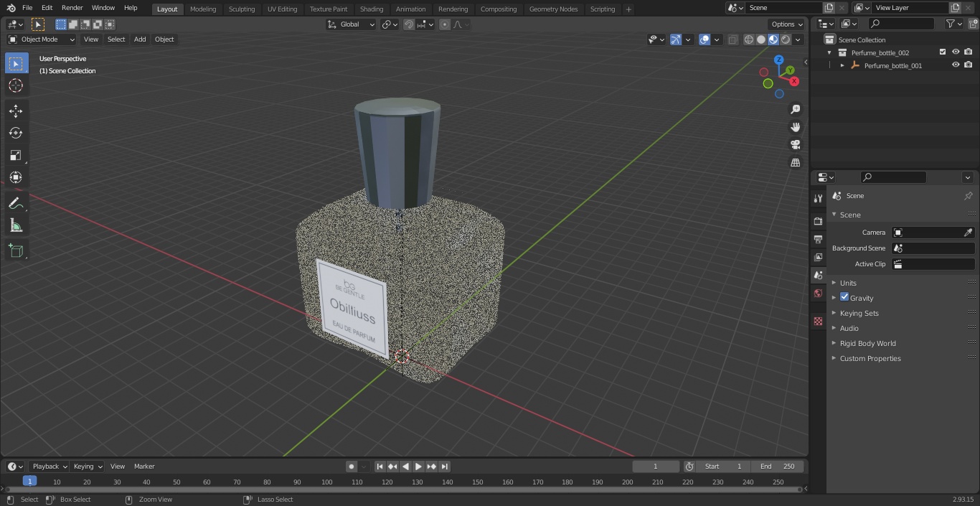Viewport: 980px width, 506px height.
Task: Switch to rendered shading mode
Action: click(786, 39)
